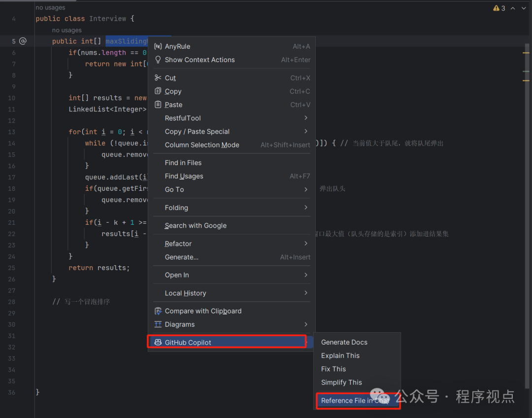Click 'return results;' on line 25
Image resolution: width=532 pixels, height=418 pixels.
pyautogui.click(x=99, y=268)
